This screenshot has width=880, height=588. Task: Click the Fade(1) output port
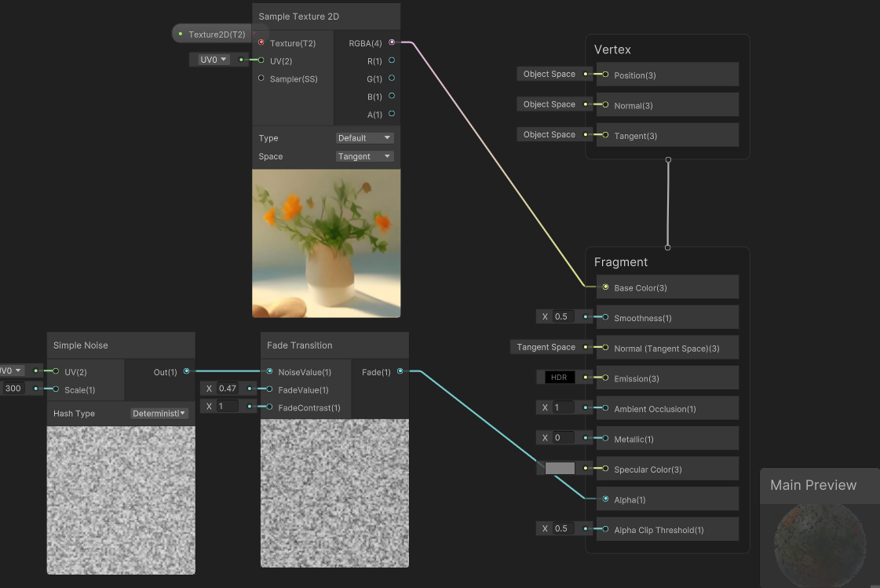[400, 371]
